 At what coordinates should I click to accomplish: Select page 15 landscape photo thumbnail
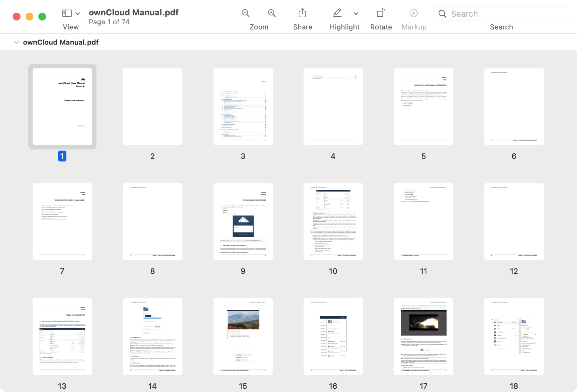(x=243, y=337)
